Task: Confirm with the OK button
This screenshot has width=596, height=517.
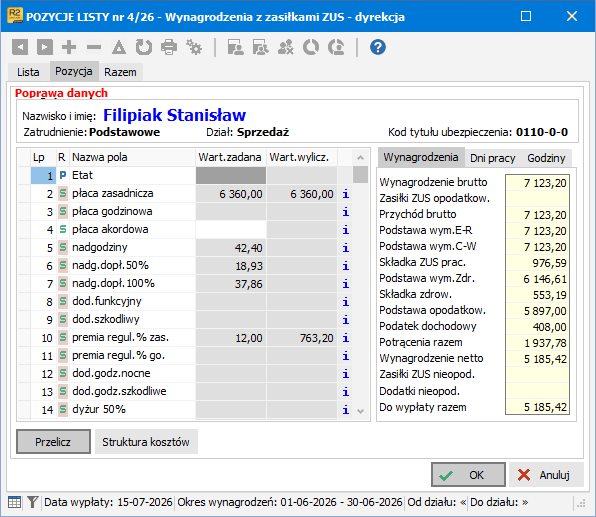Action: pos(468,475)
